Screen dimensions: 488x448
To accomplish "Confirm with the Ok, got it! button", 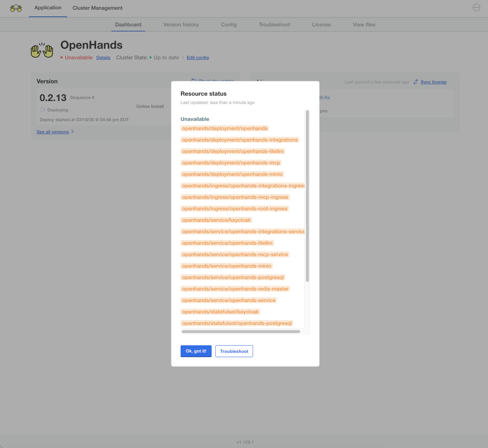I will point(196,351).
